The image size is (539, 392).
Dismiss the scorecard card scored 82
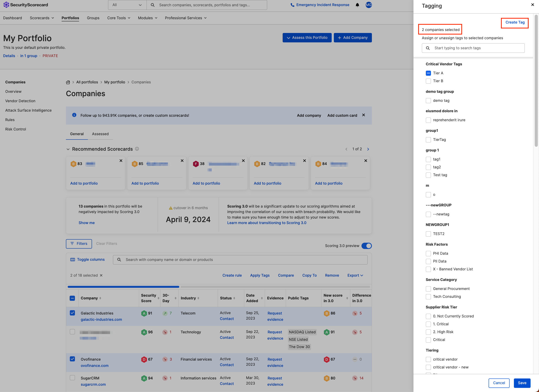click(x=304, y=161)
